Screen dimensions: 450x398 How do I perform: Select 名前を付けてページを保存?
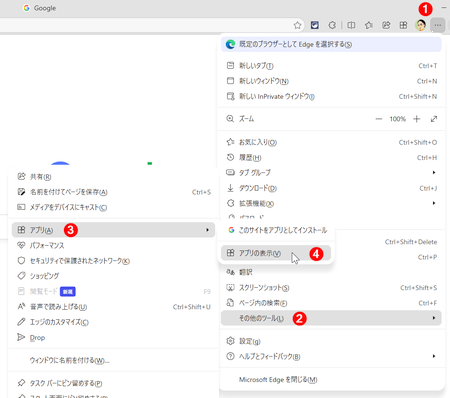(x=113, y=192)
